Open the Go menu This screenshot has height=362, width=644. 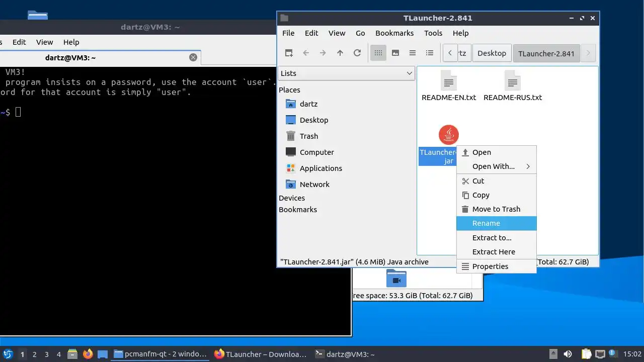[x=360, y=33]
